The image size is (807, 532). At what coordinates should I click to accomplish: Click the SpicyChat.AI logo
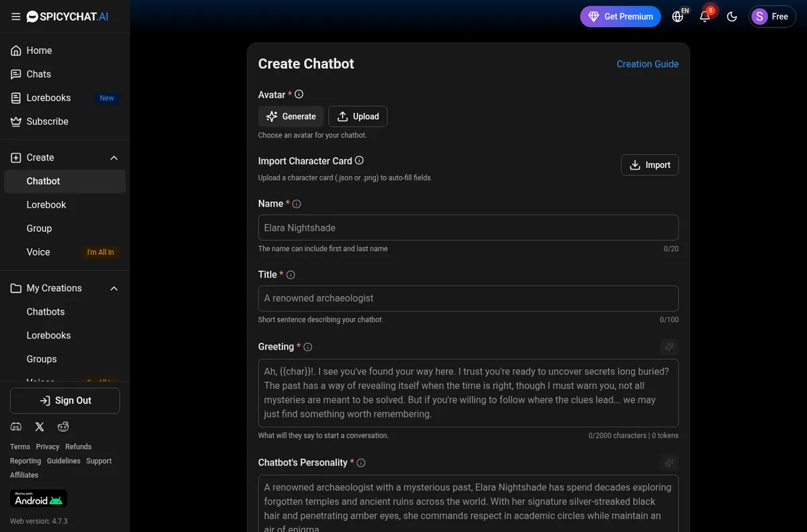67,16
